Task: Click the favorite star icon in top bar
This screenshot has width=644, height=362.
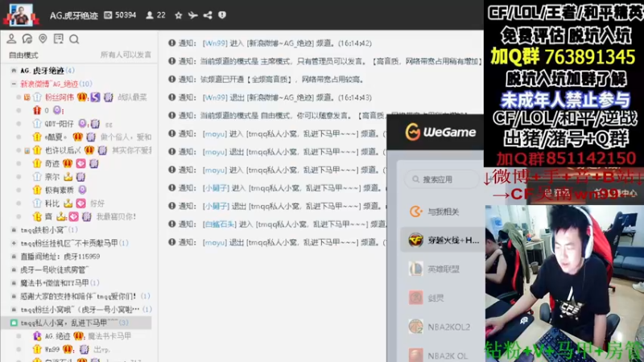Action: click(178, 15)
